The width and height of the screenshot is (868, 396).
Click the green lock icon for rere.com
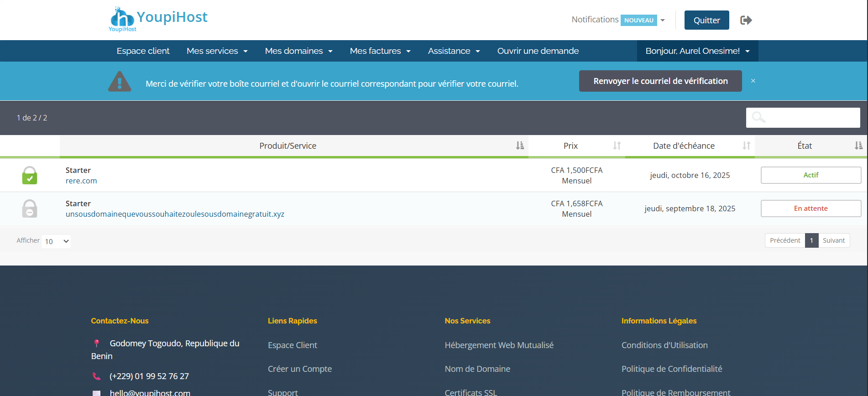pos(30,175)
